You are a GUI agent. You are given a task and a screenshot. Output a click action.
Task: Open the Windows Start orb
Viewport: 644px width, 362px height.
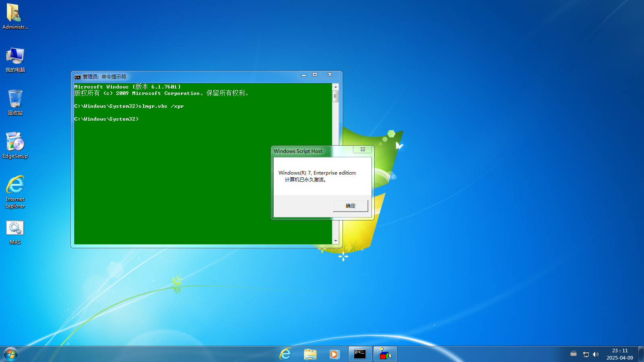click(11, 354)
